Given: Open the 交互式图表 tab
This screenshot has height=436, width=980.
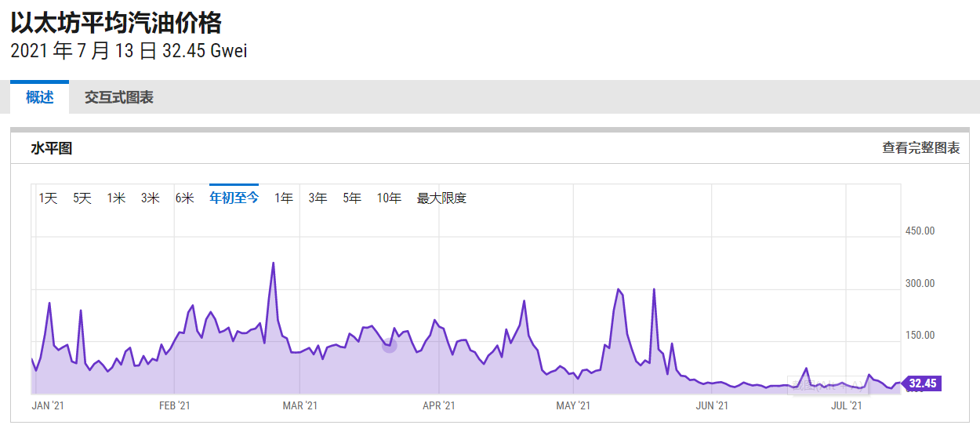Looking at the screenshot, I should [119, 98].
